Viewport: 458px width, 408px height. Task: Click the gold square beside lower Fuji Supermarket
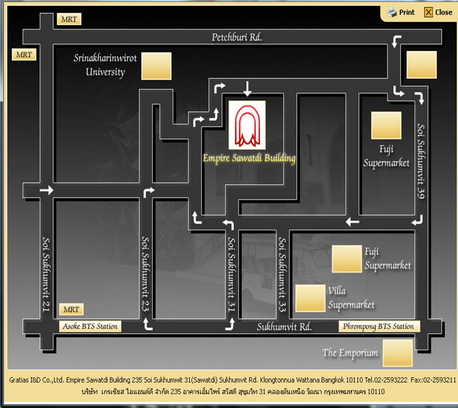(347, 259)
